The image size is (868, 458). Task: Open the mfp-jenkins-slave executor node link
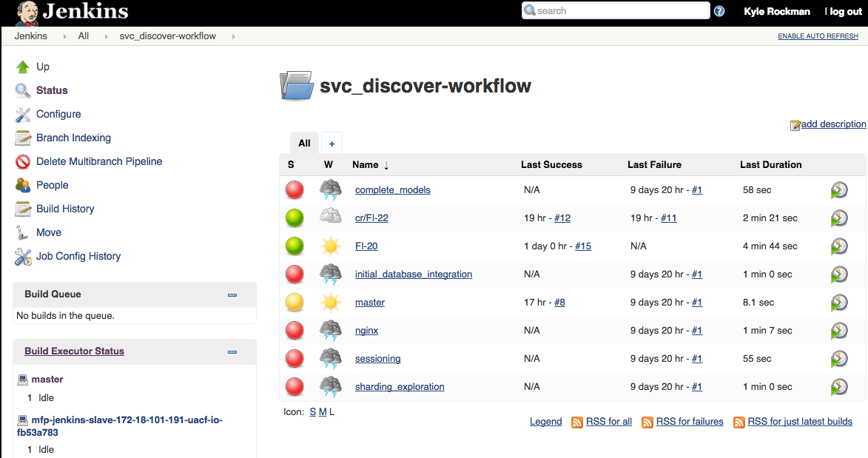click(120, 426)
